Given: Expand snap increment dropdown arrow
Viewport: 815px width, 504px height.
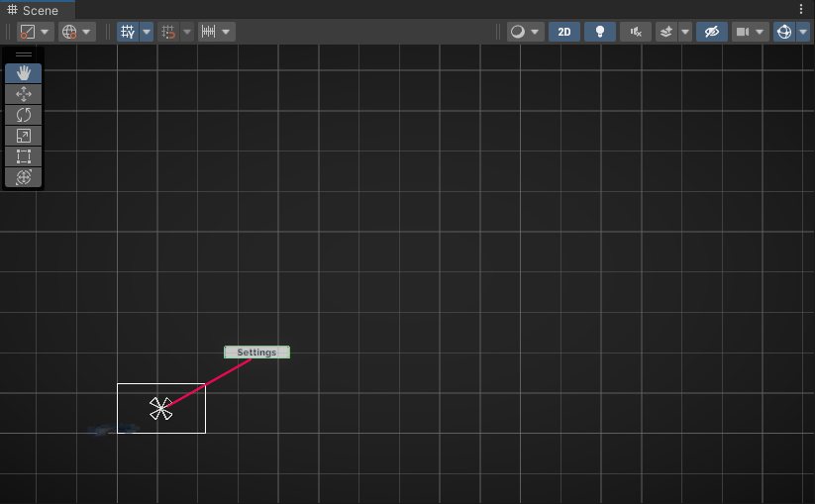Looking at the screenshot, I should coord(226,32).
